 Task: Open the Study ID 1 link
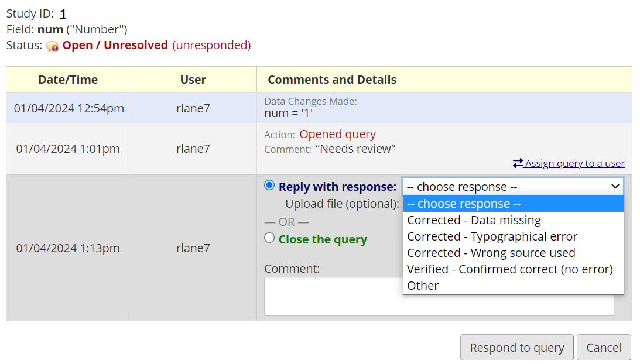coord(63,13)
